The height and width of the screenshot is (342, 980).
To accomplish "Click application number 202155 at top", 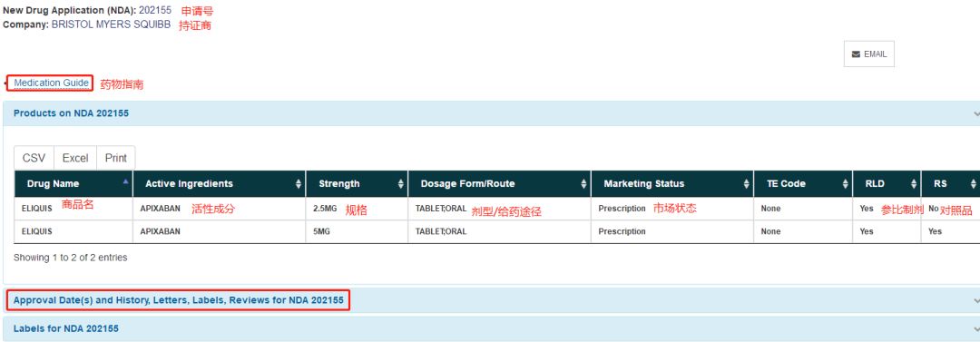I will click(x=155, y=11).
